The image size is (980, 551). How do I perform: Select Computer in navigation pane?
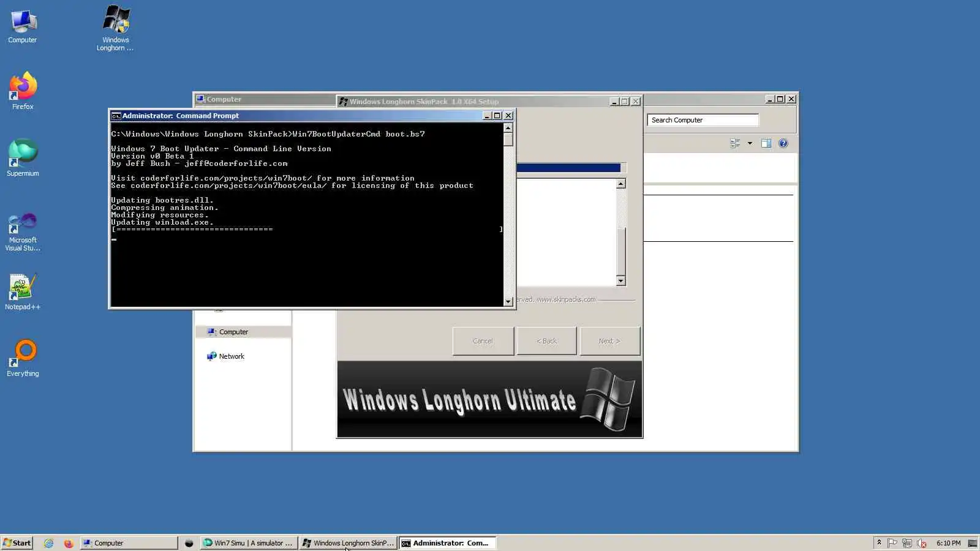pos(243,332)
